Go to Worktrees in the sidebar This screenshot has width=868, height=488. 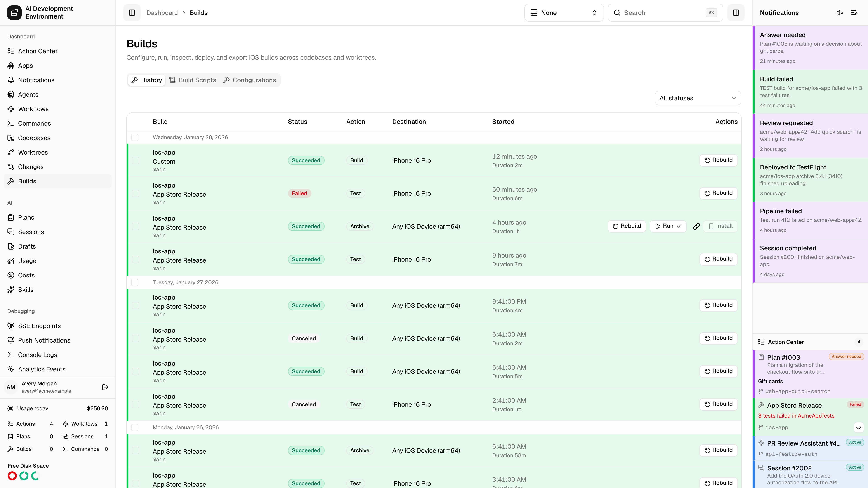(58, 152)
